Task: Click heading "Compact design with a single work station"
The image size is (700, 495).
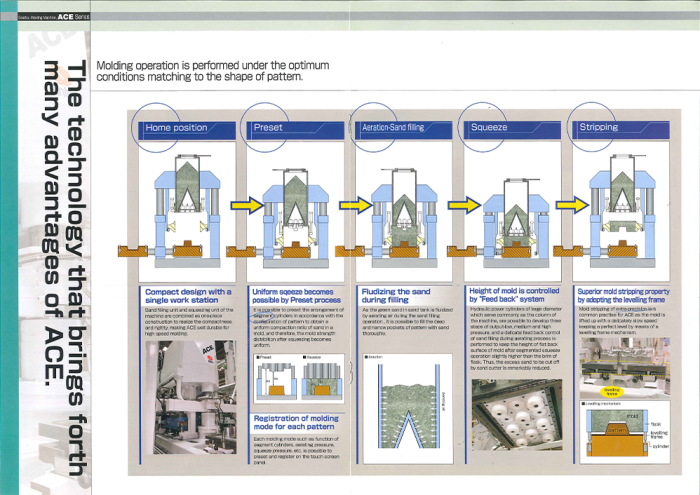Action: 188,296
